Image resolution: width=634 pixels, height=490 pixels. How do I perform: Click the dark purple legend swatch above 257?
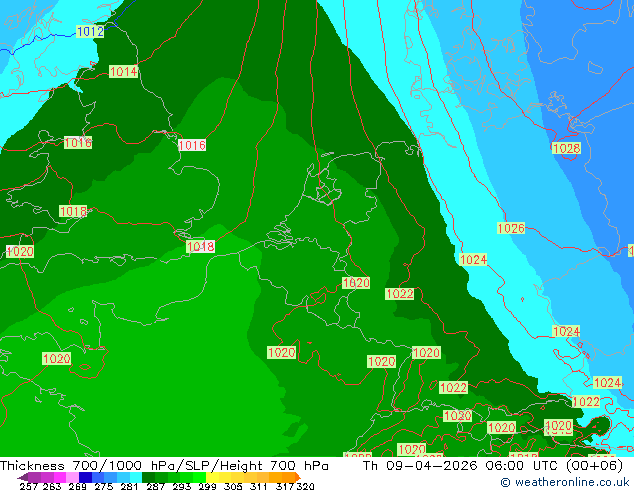pyautogui.click(x=35, y=477)
